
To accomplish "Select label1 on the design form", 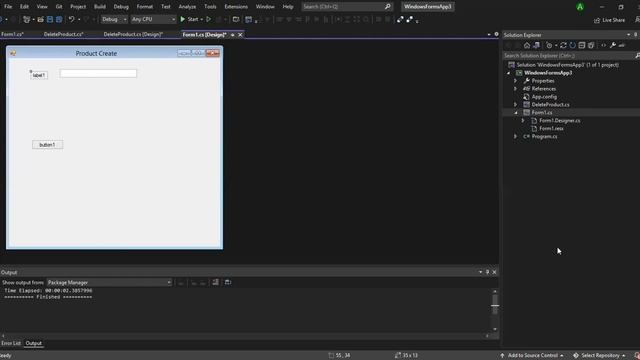I will 39,75.
